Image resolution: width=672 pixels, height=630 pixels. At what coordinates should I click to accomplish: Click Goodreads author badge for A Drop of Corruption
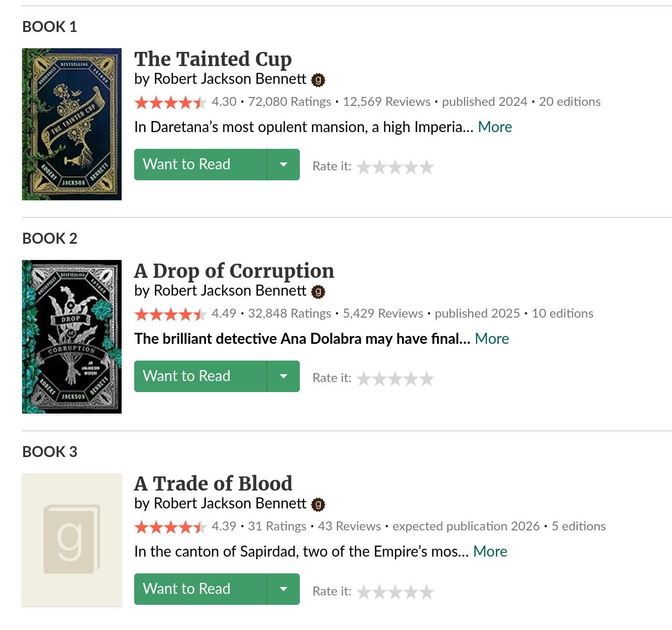coord(318,292)
